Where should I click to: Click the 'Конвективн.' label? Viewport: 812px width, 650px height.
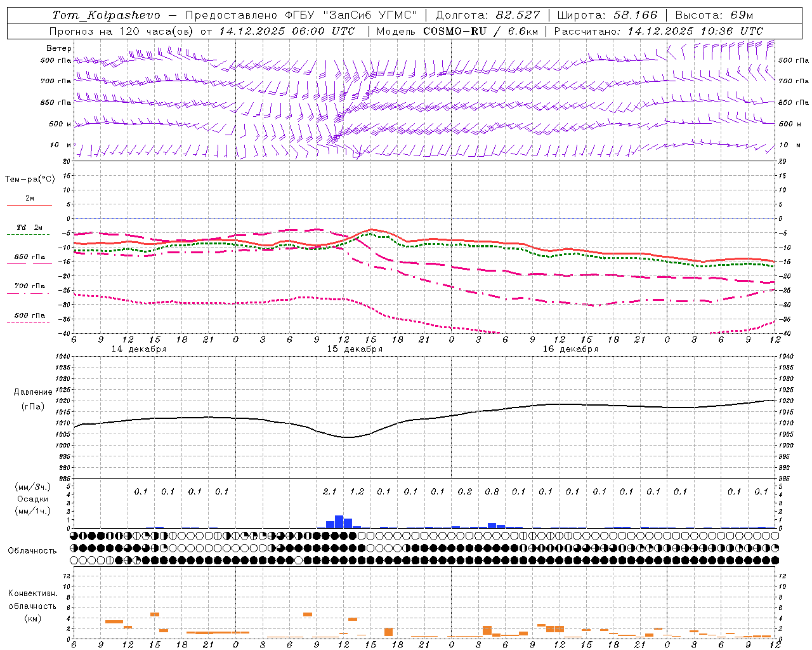point(32,594)
